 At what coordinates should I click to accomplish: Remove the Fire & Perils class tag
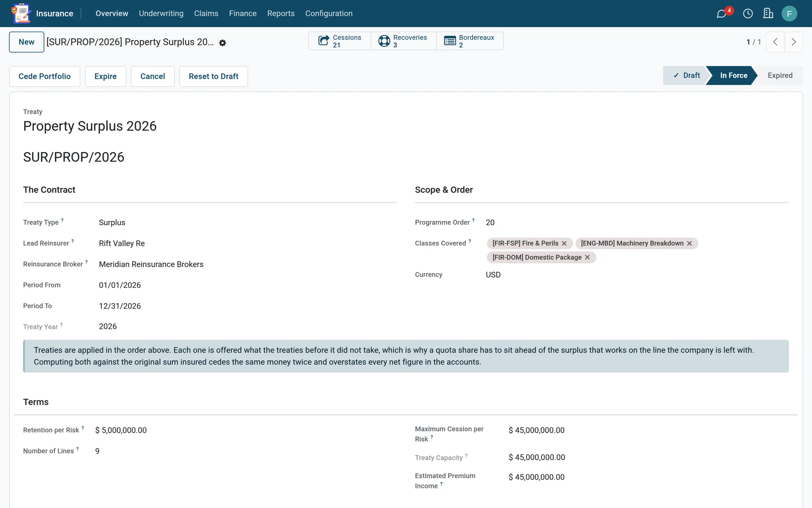point(564,243)
